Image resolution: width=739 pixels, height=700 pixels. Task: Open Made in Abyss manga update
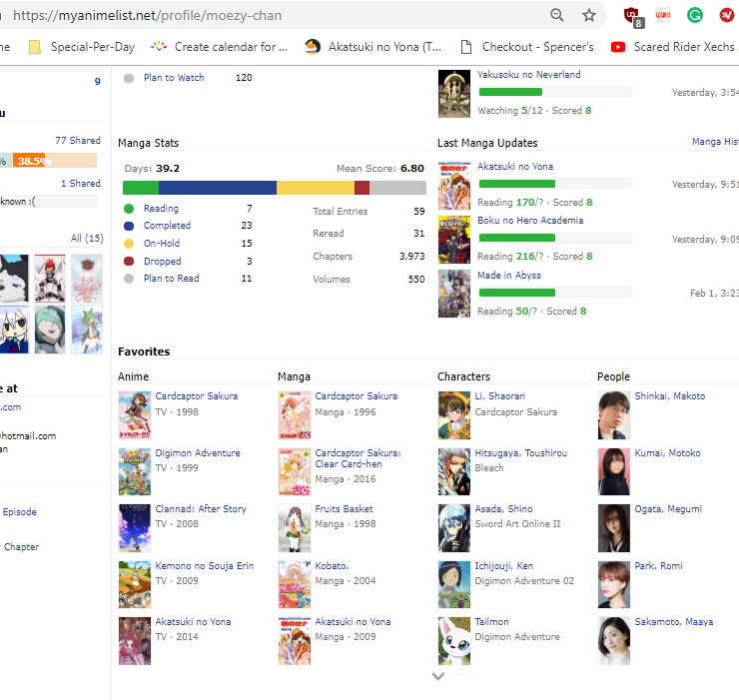pyautogui.click(x=508, y=276)
